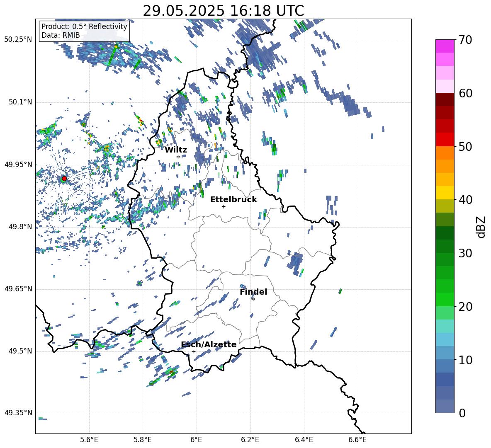Click the Esch/Alzette station cross marker
The width and height of the screenshot is (491, 448).
(194, 351)
